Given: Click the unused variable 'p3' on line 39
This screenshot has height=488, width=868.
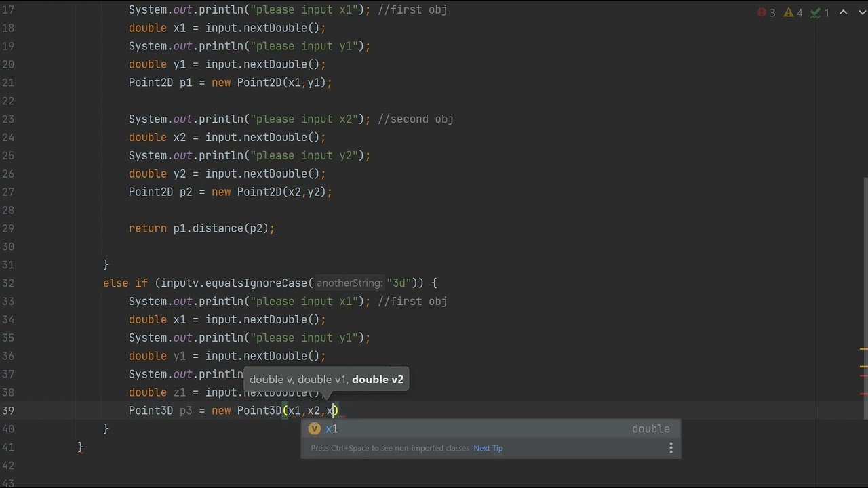Looking at the screenshot, I should pos(186,411).
